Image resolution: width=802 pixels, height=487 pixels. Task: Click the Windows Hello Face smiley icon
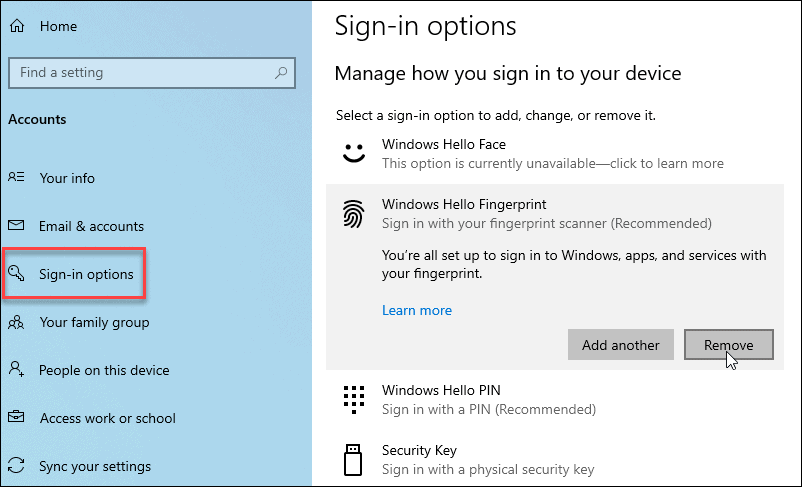coord(352,154)
